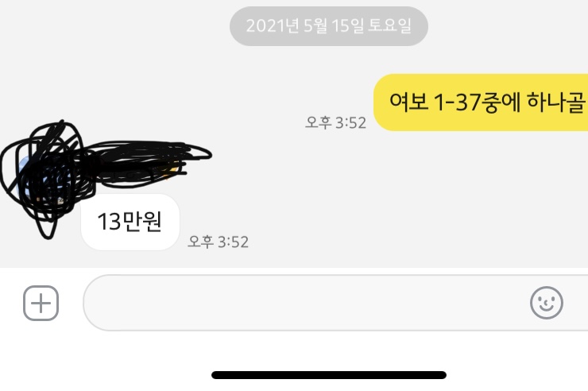The height and width of the screenshot is (391, 588).
Task: Tap the 하나골 text in yellow bubble
Action: (x=555, y=103)
